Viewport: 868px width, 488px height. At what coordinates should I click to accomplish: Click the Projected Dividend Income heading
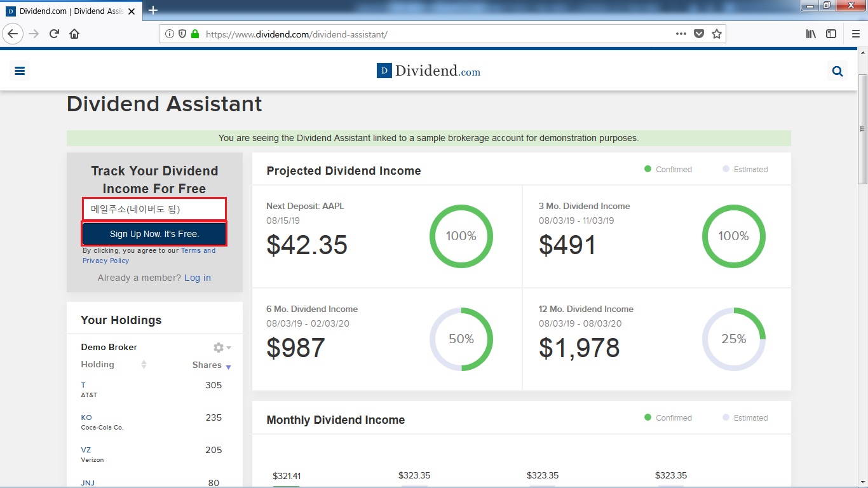pyautogui.click(x=344, y=171)
